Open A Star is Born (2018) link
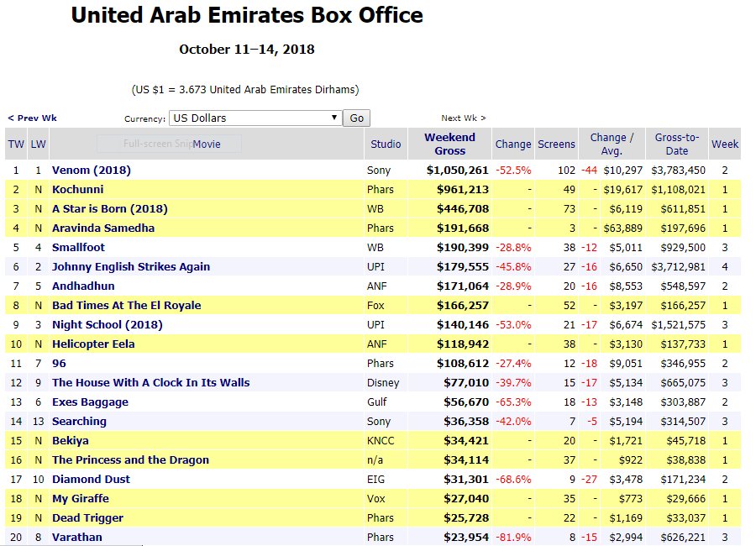 click(x=110, y=209)
